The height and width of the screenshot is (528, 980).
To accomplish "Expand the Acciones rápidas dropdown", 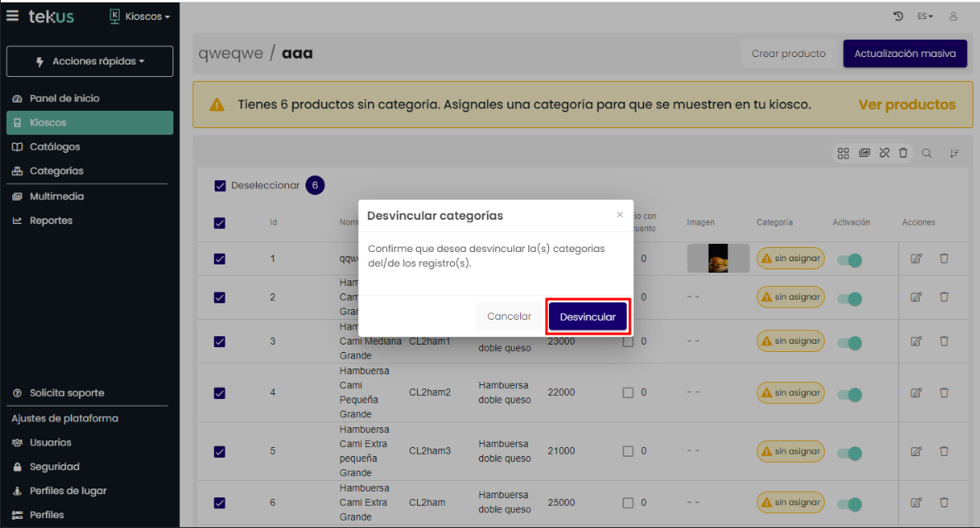I will 90,61.
